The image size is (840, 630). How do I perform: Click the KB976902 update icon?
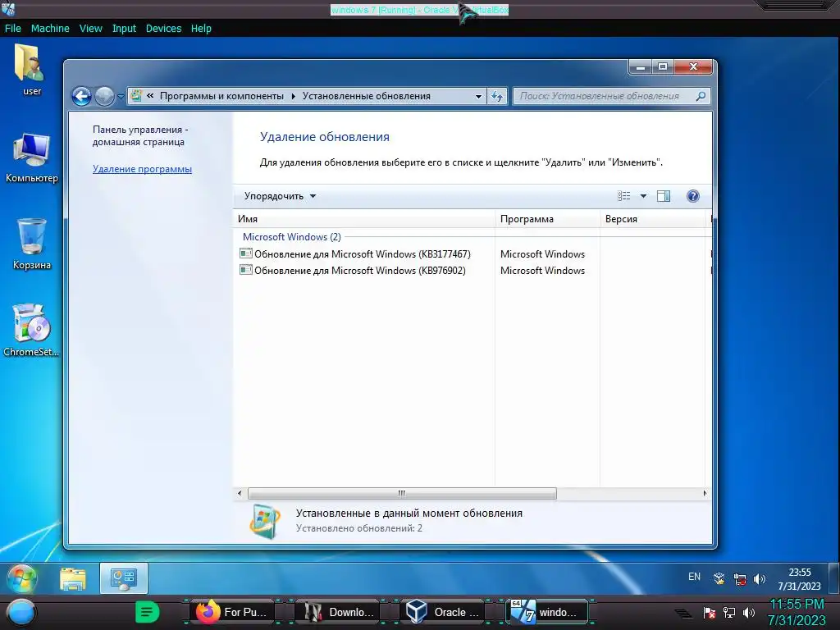[245, 270]
